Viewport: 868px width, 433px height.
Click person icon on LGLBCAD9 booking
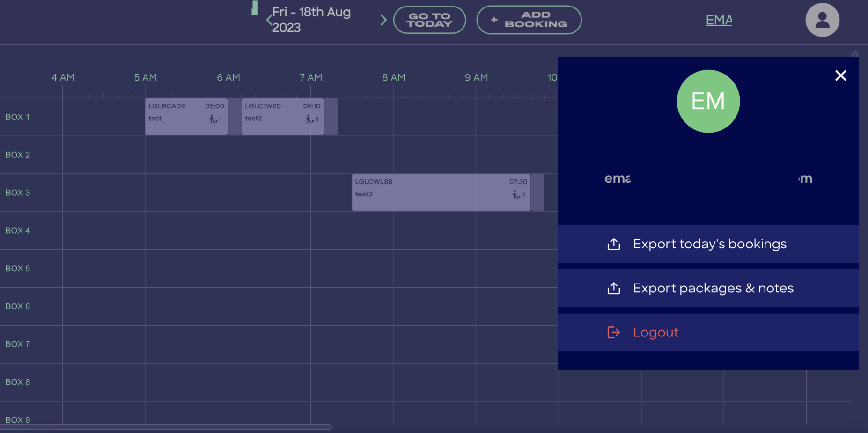pyautogui.click(x=213, y=119)
